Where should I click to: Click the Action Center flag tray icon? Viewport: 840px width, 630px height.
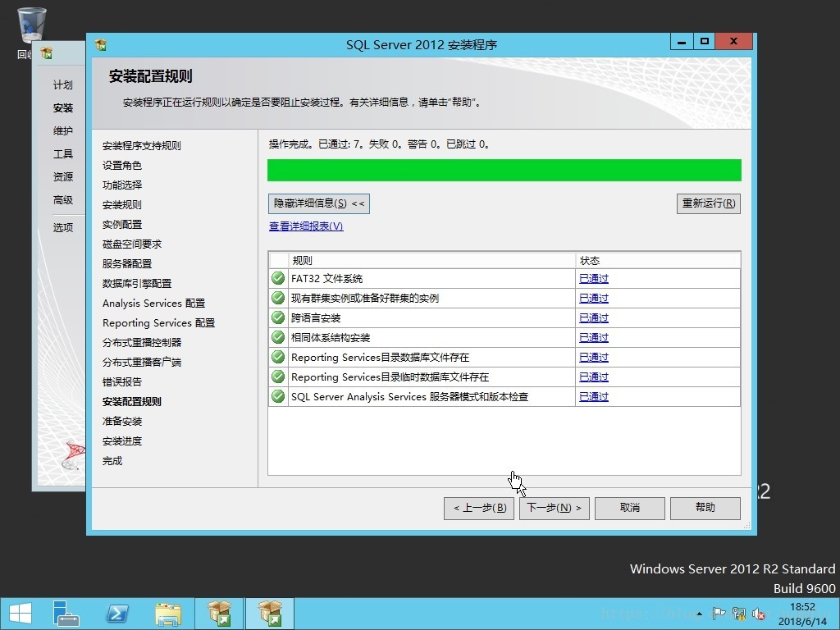(719, 614)
